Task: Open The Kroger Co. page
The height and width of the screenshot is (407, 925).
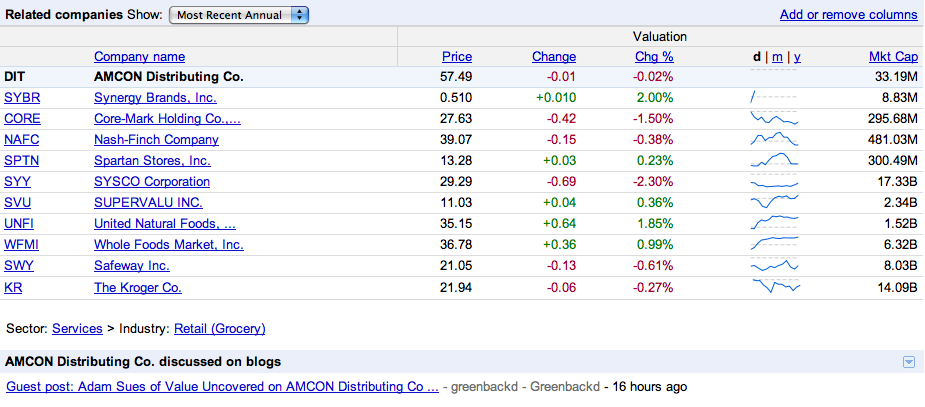Action: [x=138, y=288]
